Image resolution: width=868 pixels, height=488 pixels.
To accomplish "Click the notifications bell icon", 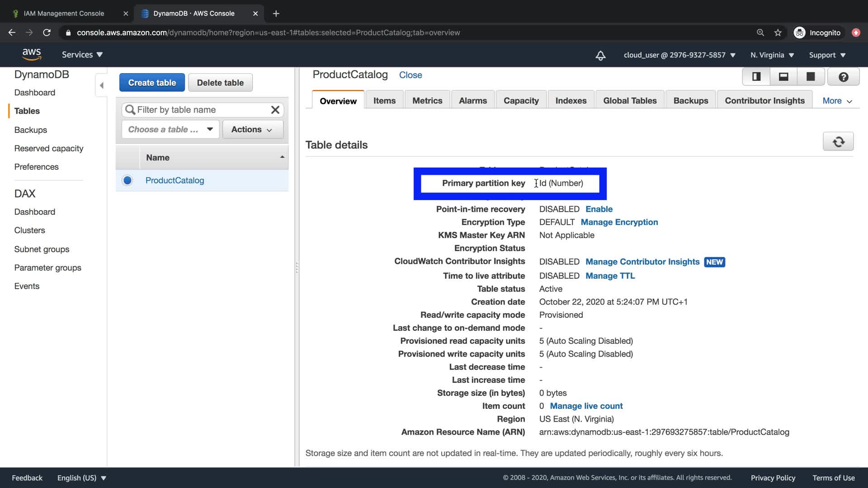I will [x=600, y=55].
